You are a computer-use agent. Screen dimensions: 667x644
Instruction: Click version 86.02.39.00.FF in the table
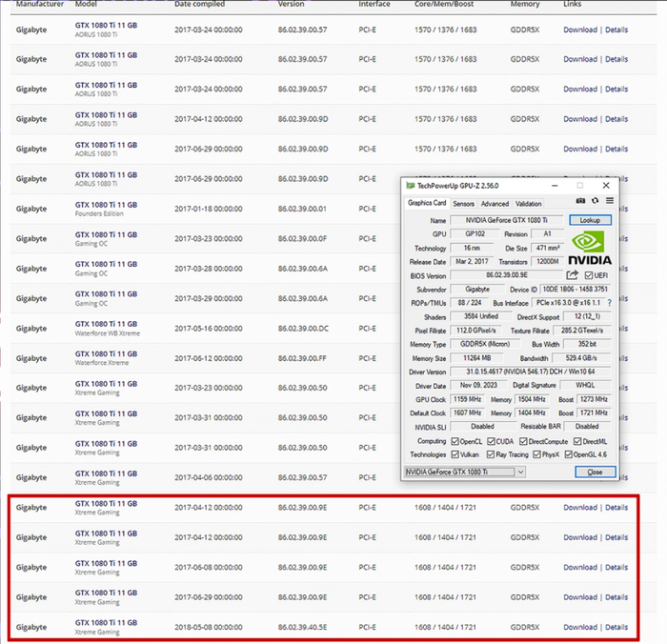302,358
